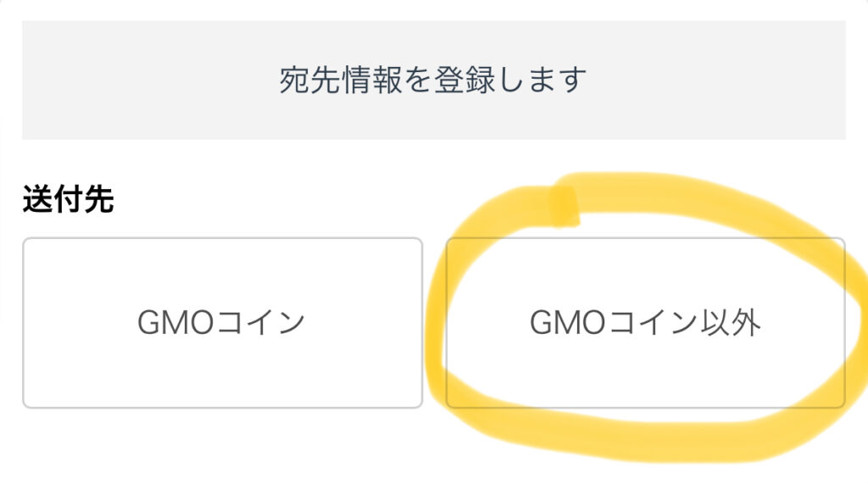Click the GMOコイン以外 text label
868x484 pixels.
tap(645, 323)
